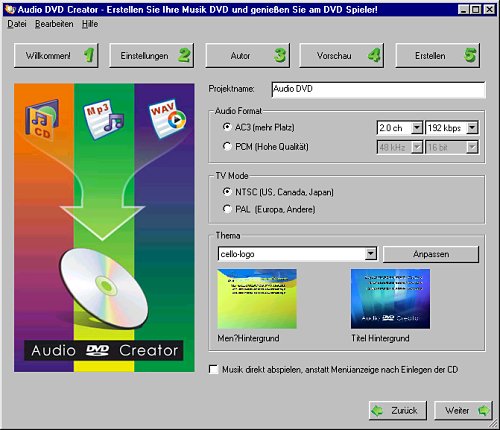Viewport: 500px width, 430px height.
Task: Click the Mp3 file icon in artwork
Action: click(104, 119)
